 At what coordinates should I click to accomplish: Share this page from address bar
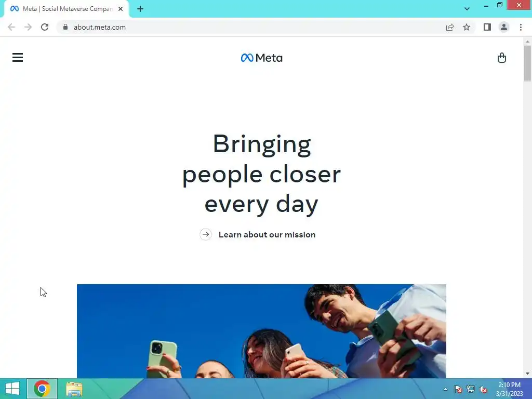(450, 27)
